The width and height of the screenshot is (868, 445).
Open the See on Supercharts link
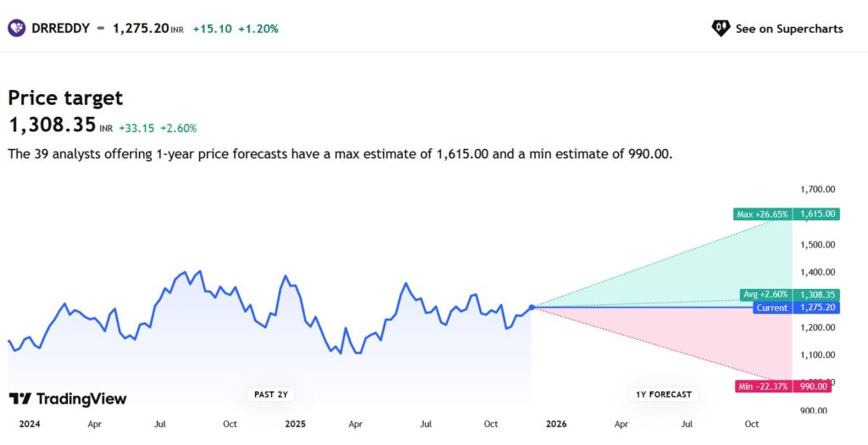(x=788, y=29)
